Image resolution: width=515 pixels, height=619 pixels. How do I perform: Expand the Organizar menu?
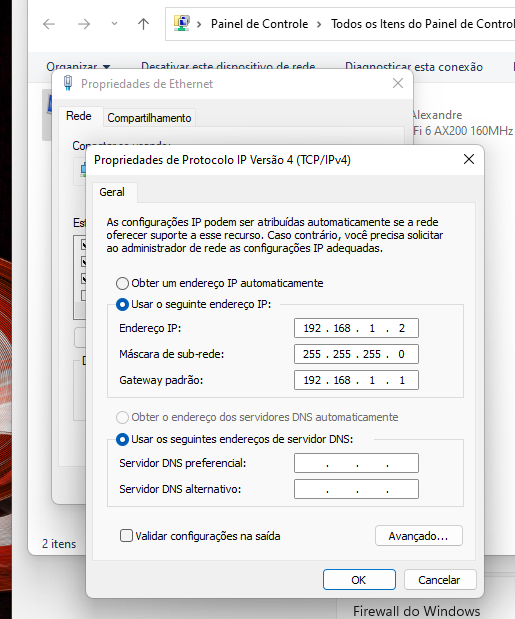[x=78, y=67]
